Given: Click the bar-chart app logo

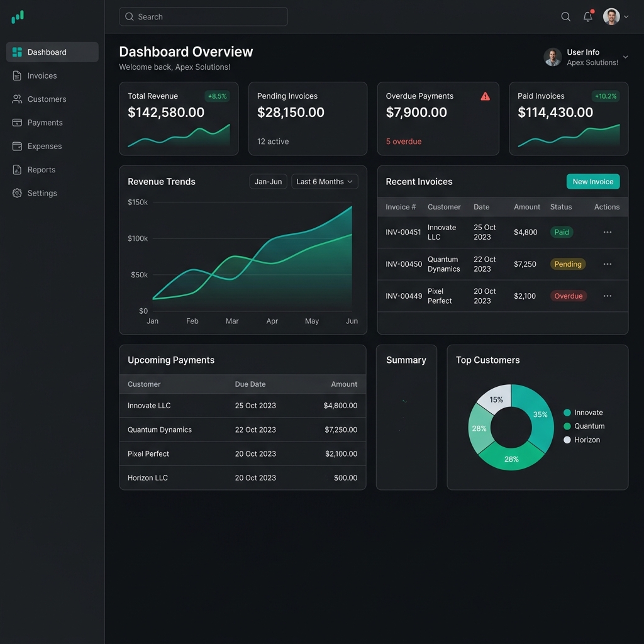Looking at the screenshot, I should [x=17, y=17].
